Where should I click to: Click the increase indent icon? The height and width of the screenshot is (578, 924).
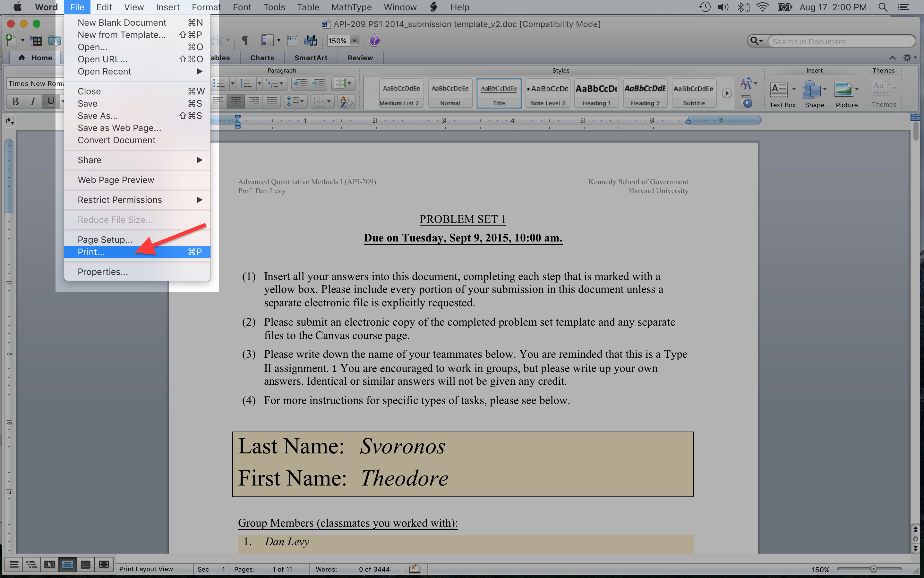(x=319, y=83)
